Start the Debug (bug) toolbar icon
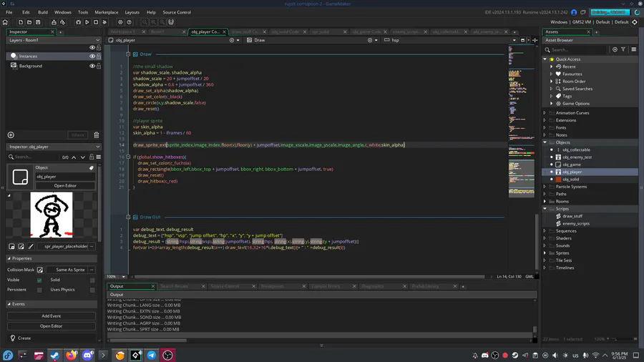Screen dimensions: 644x362 click(78, 22)
